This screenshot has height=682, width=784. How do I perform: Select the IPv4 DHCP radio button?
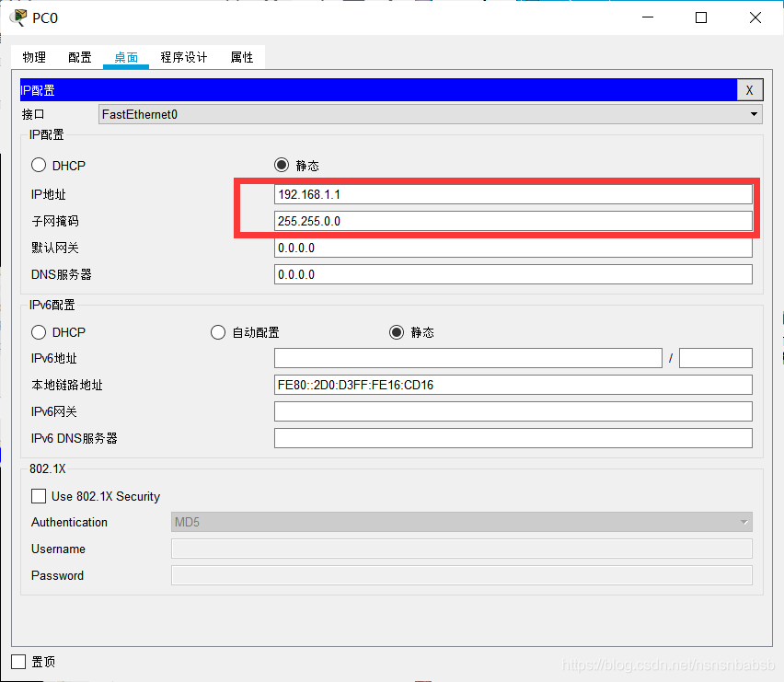tap(39, 165)
